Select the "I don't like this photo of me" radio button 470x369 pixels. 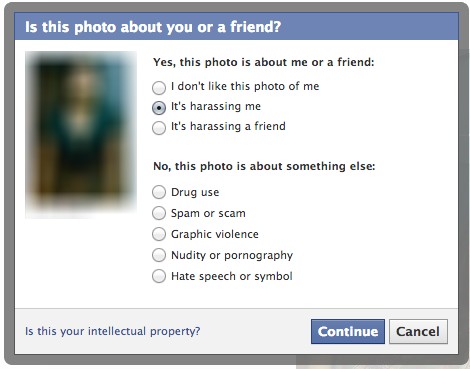159,88
